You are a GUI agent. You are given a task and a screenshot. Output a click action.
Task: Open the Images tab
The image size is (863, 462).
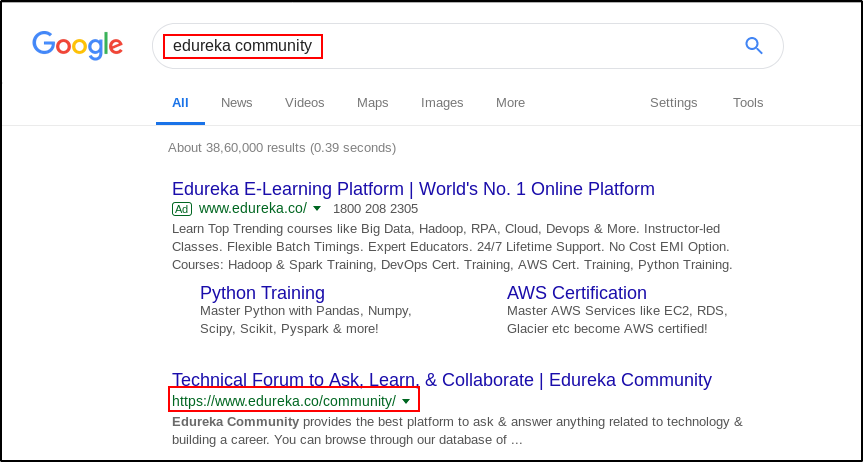click(x=442, y=102)
